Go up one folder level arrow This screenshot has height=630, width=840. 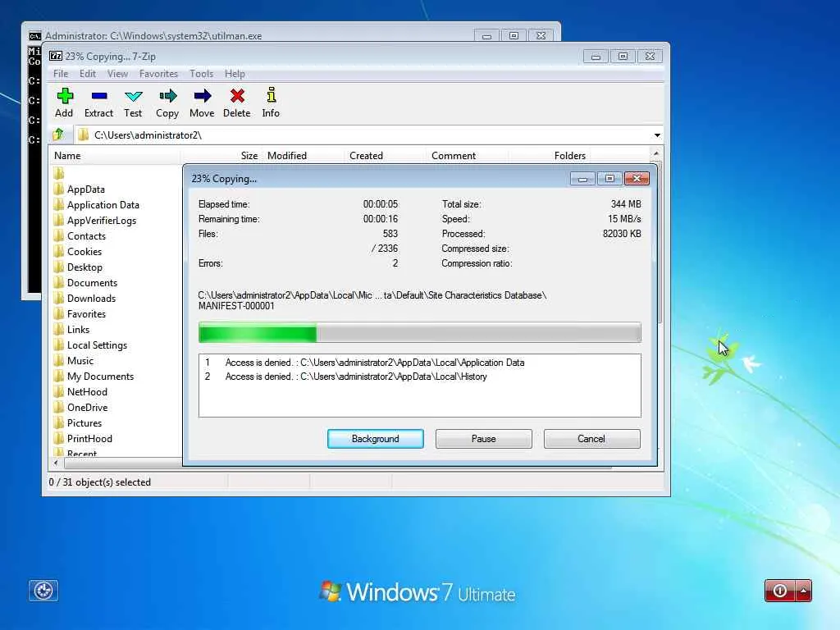pos(58,135)
